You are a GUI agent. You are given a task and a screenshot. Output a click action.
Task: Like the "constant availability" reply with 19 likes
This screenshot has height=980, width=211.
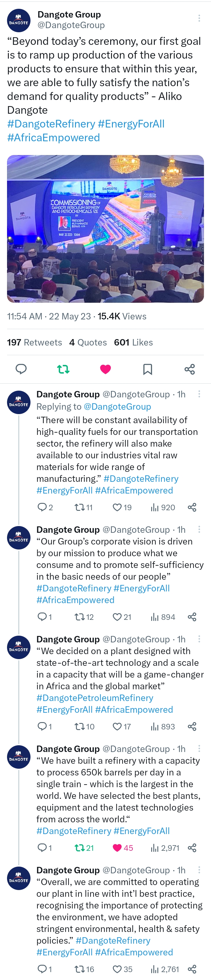[x=117, y=507]
